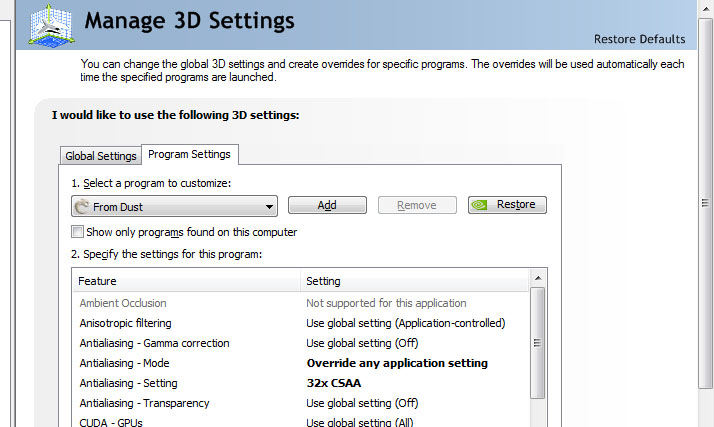The width and height of the screenshot is (714, 427).
Task: Click Use global setting (Application-controlled) value
Action: coord(406,323)
